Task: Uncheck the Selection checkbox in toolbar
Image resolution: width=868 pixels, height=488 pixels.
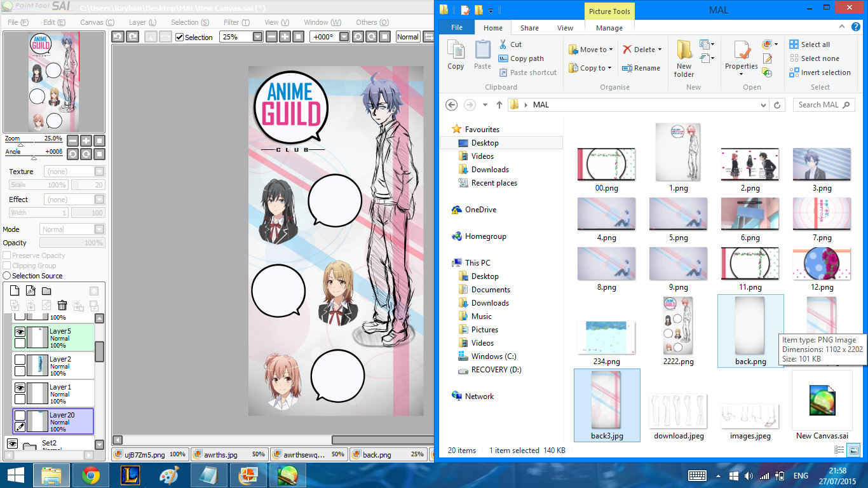Action: [179, 37]
